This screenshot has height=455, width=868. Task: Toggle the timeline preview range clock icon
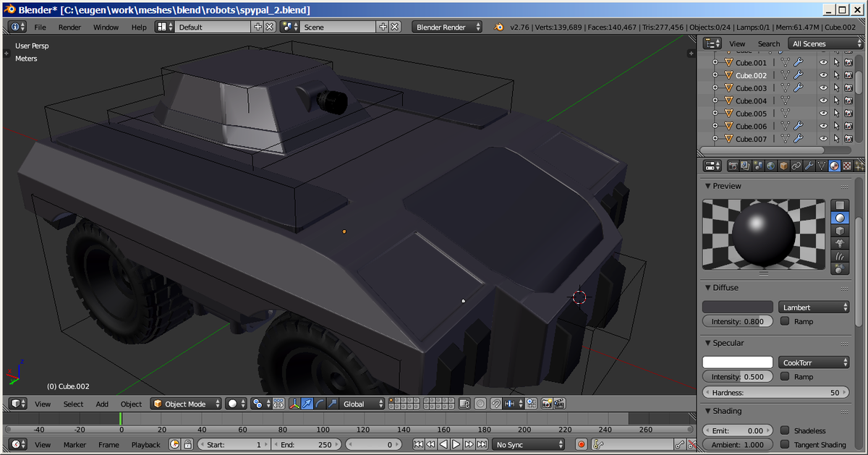(174, 444)
